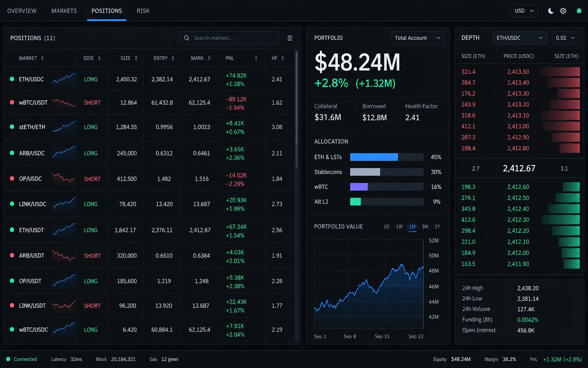588x368 pixels.
Task: Open the wBTC/USDT position row
Action: (x=149, y=103)
